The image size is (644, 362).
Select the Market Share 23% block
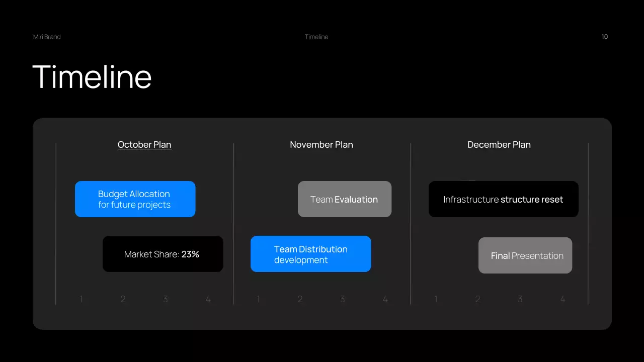(163, 254)
